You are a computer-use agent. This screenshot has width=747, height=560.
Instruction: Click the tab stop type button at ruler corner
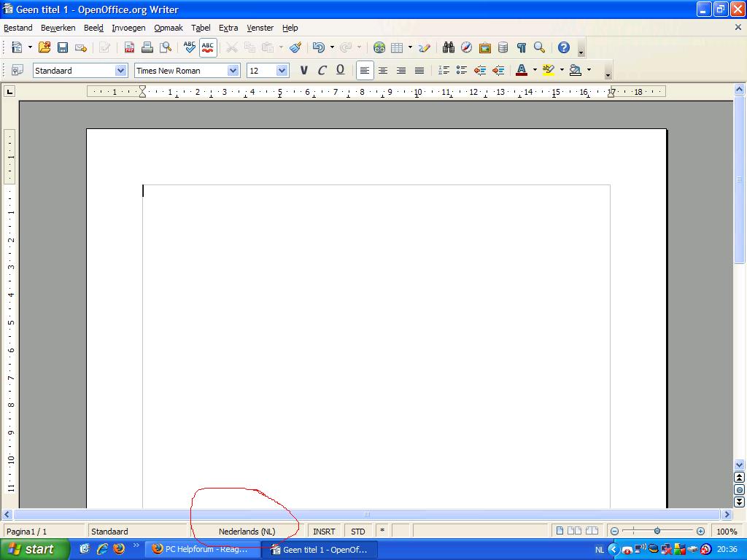9,91
